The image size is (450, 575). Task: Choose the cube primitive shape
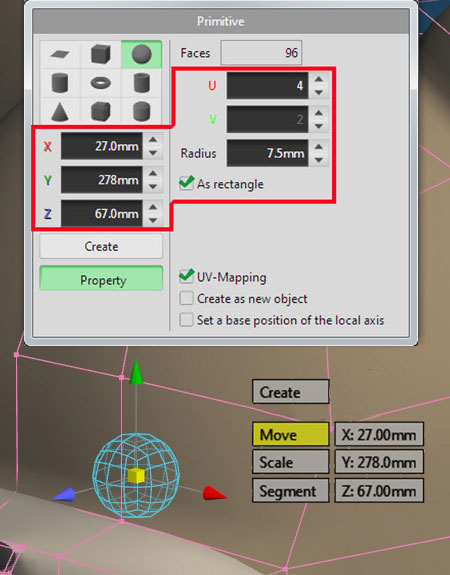pyautogui.click(x=100, y=55)
